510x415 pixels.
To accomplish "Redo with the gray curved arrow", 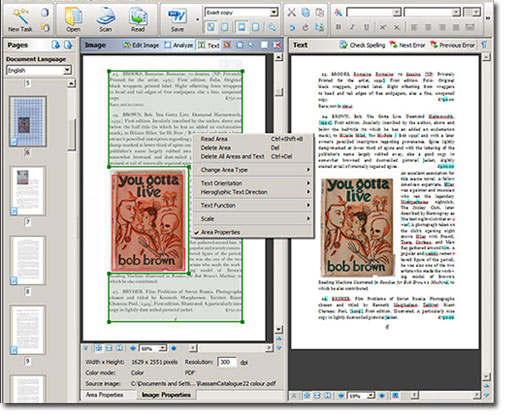I will 305,27.
